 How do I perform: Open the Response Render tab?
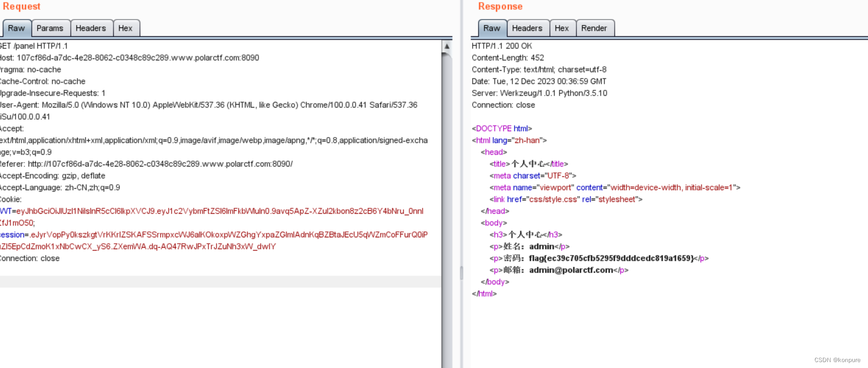(594, 28)
